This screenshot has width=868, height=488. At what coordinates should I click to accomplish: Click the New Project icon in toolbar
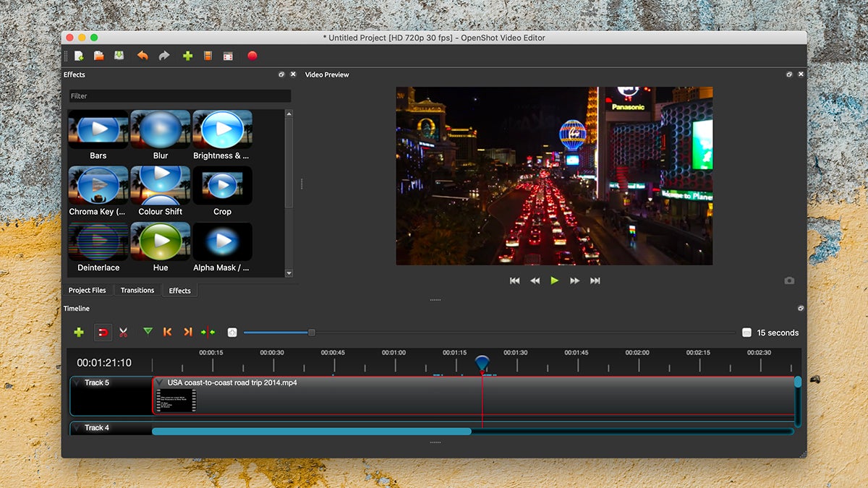point(79,56)
